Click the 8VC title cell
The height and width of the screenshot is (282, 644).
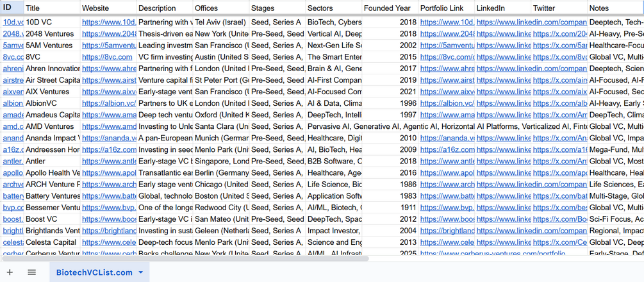[x=52, y=57]
